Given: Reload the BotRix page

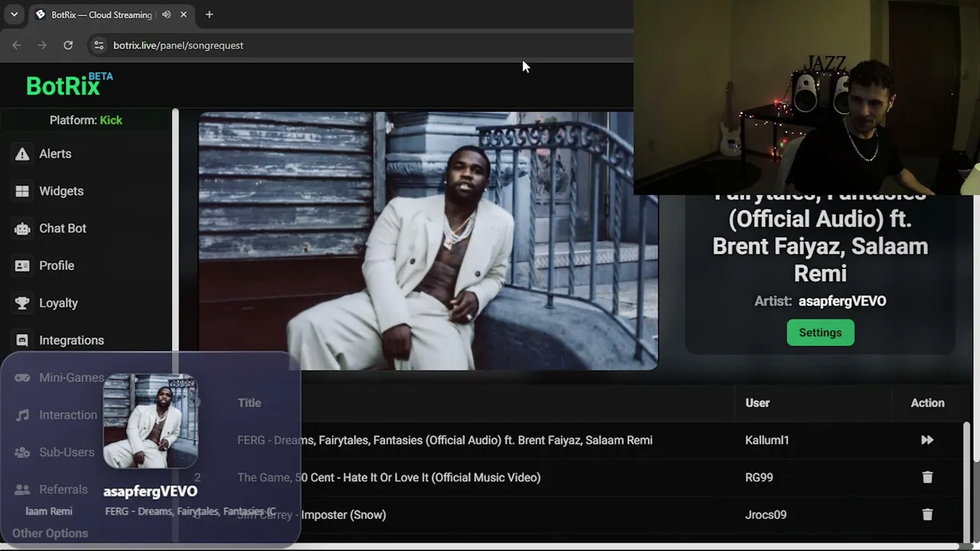Looking at the screenshot, I should coord(68,45).
